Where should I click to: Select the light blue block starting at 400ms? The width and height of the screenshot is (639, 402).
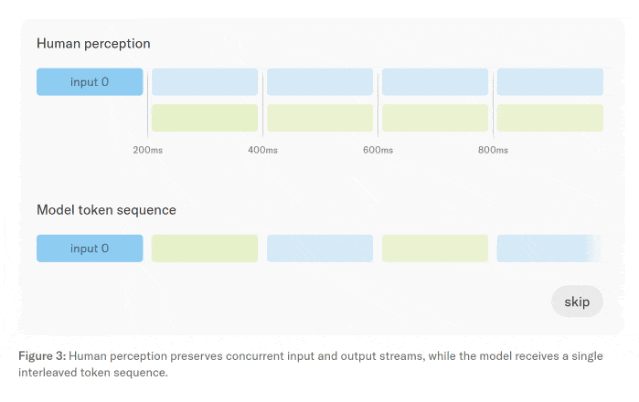320,82
